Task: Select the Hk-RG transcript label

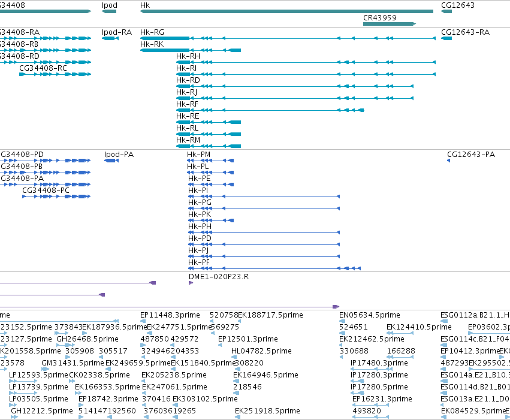Action: pos(152,32)
